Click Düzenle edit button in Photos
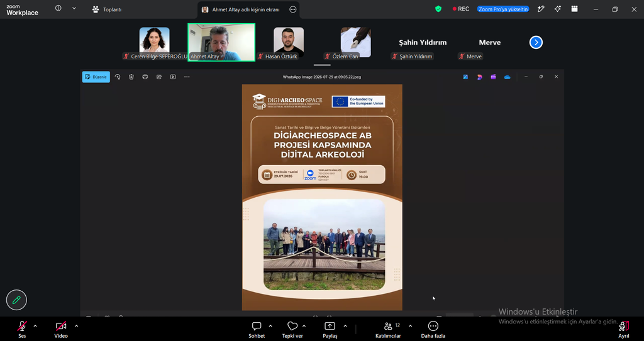The height and width of the screenshot is (341, 644). 96,77
